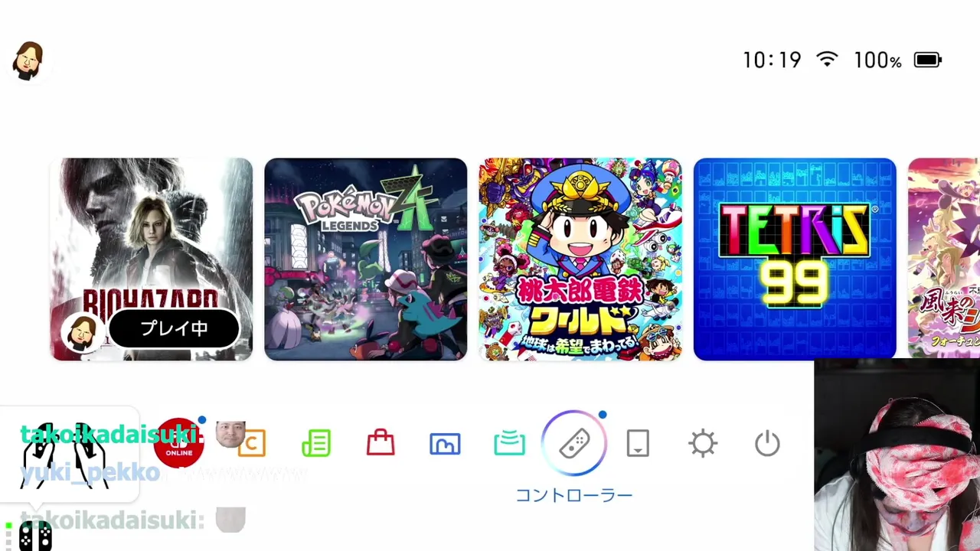The height and width of the screenshot is (551, 980).
Task: Open the Power sleep icon
Action: click(x=767, y=443)
